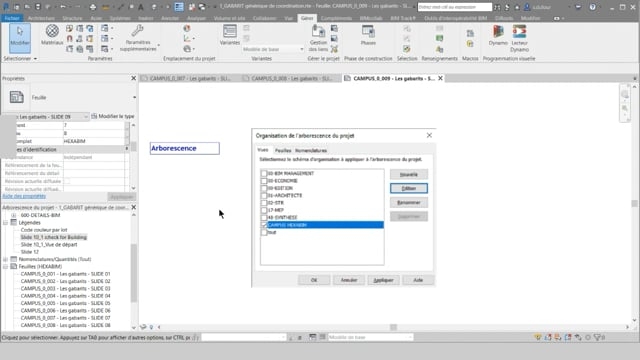Screen dimensions: 640x360
Task: Collapse the Feuilles (HEXABIM) tree node
Action: [6, 267]
